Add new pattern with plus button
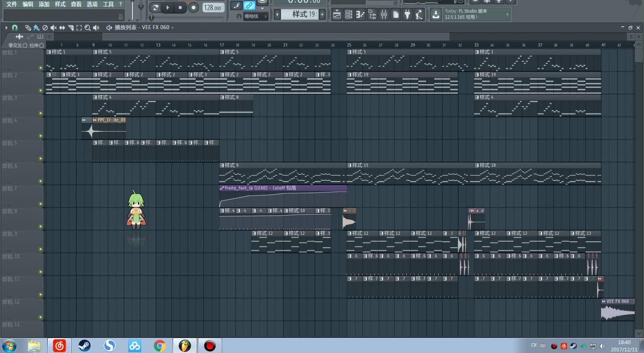 tap(322, 15)
